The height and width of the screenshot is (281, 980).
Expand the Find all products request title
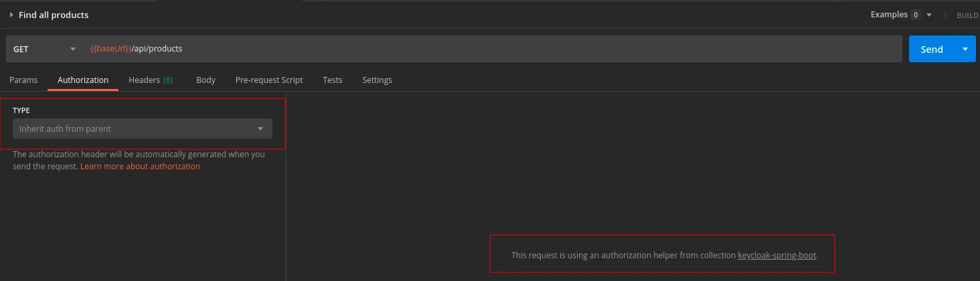(11, 15)
